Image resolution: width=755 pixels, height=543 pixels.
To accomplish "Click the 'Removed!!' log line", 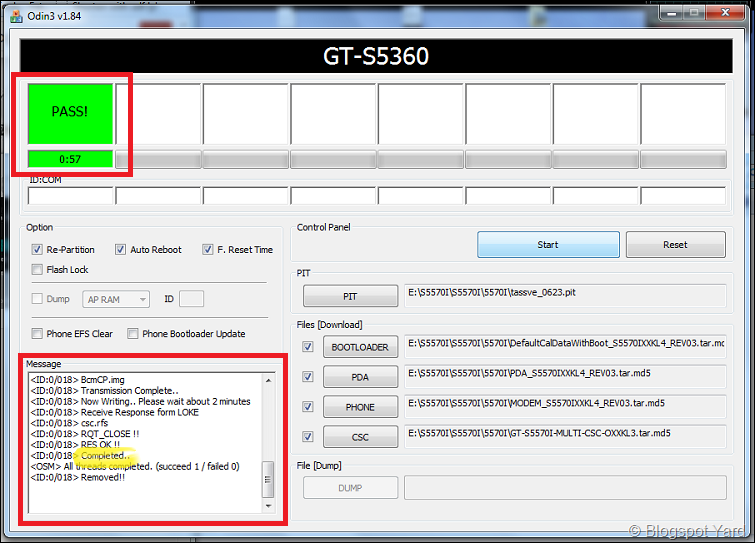I will pyautogui.click(x=78, y=477).
